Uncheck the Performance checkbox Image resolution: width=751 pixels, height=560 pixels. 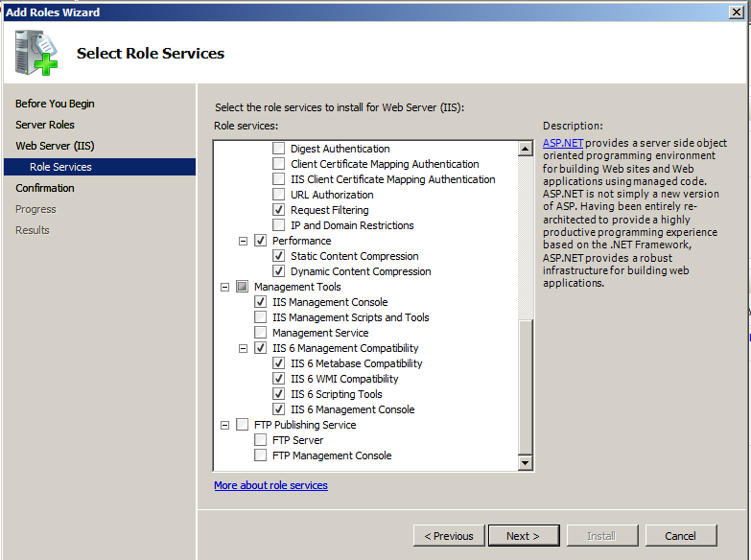[x=260, y=241]
